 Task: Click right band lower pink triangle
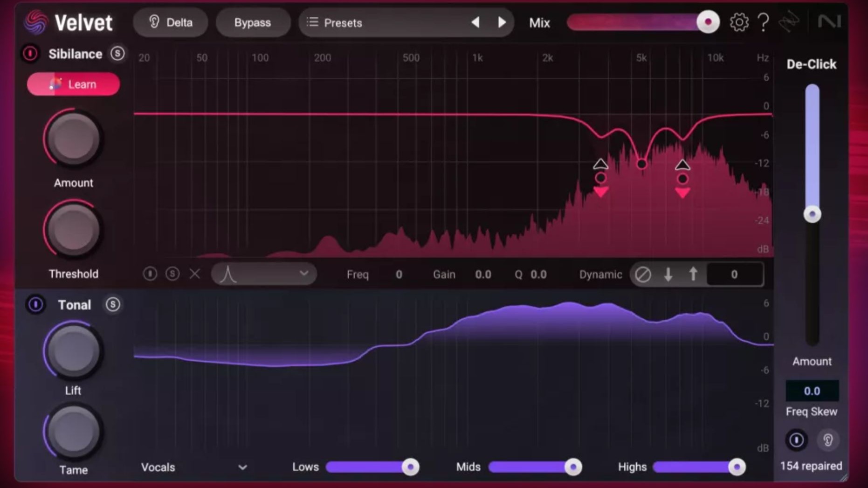(682, 192)
